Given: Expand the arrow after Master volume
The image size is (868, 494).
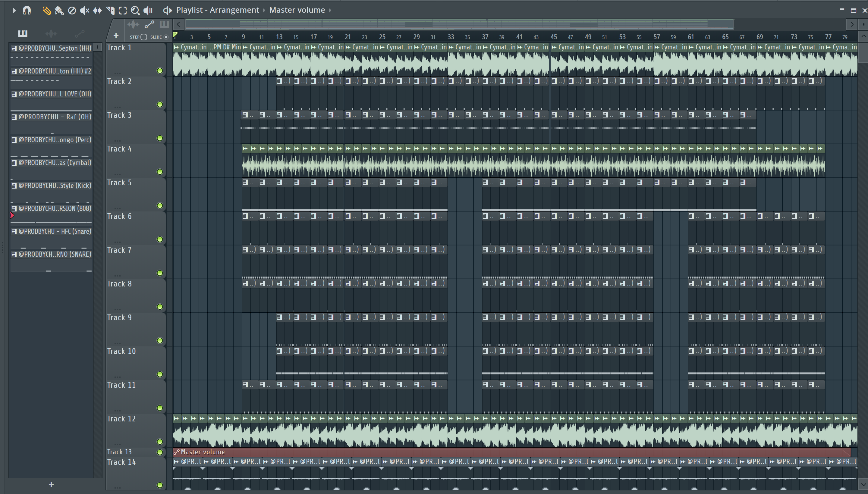Looking at the screenshot, I should pyautogui.click(x=330, y=10).
